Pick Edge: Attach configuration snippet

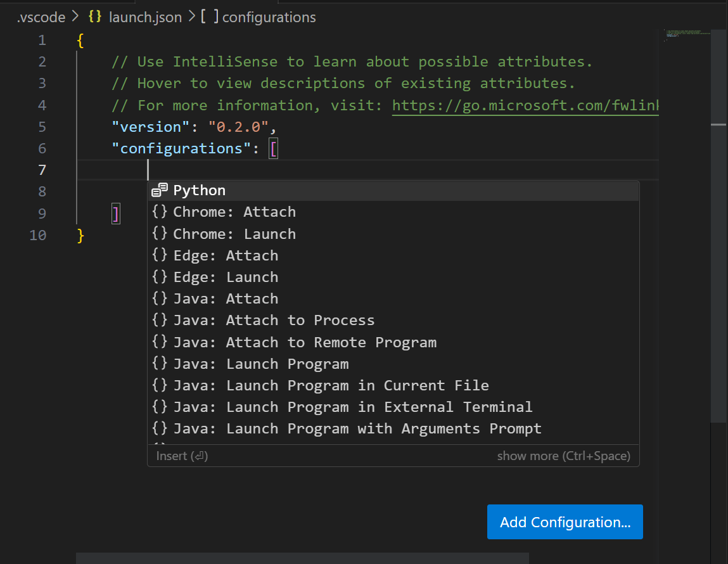pos(393,255)
